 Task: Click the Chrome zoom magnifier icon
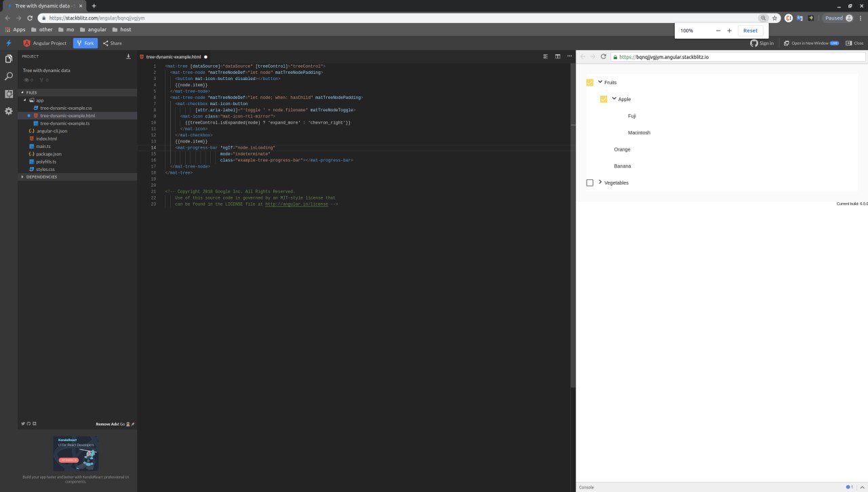coord(764,18)
